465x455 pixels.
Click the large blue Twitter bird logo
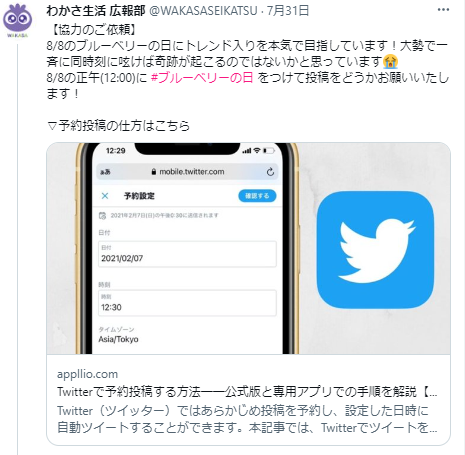[x=375, y=250]
